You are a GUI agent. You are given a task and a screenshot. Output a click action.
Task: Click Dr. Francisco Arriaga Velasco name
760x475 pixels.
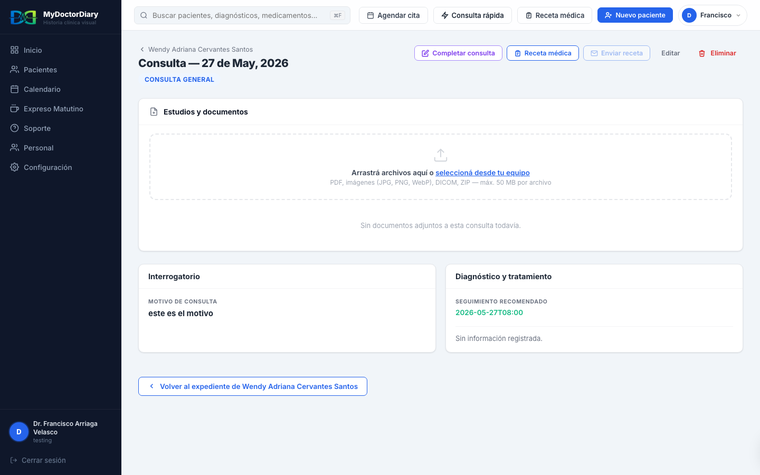[x=65, y=428]
